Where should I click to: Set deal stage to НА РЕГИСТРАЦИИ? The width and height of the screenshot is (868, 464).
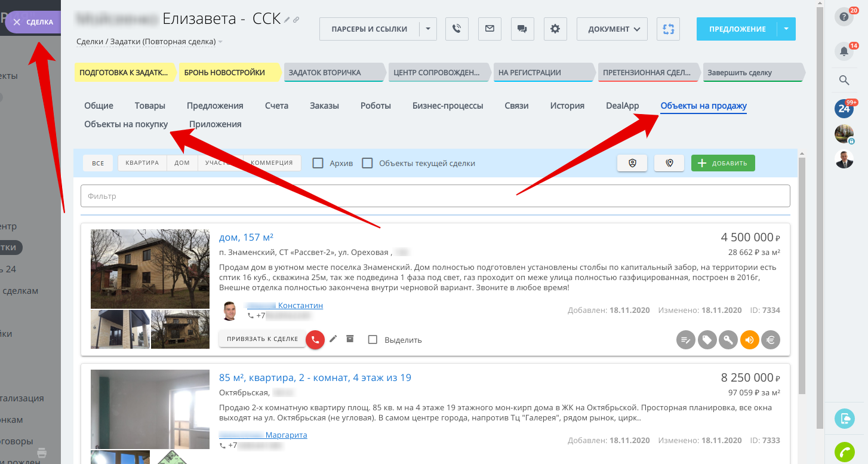point(544,72)
